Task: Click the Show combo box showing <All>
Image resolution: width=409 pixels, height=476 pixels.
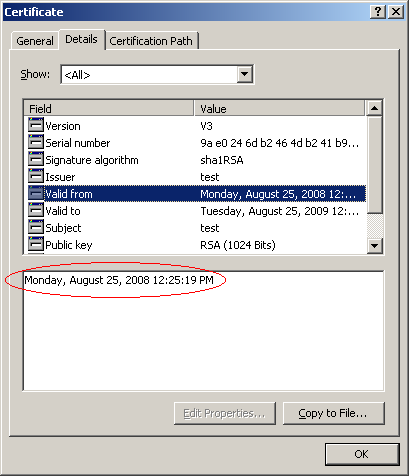Action: [x=157, y=74]
